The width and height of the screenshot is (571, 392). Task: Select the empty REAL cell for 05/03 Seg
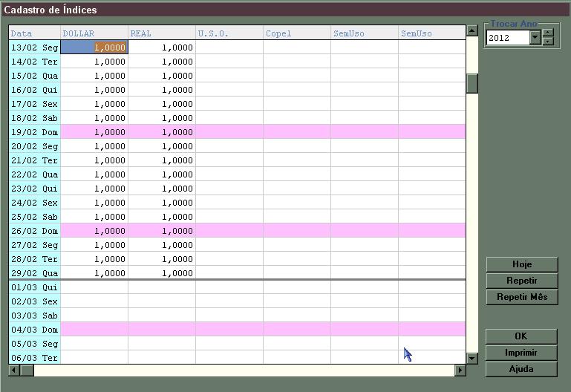point(162,344)
